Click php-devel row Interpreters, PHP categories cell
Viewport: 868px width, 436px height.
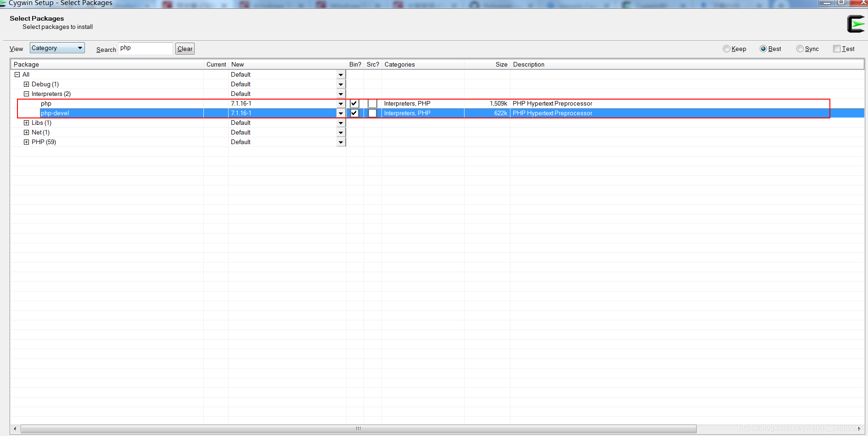(x=407, y=113)
